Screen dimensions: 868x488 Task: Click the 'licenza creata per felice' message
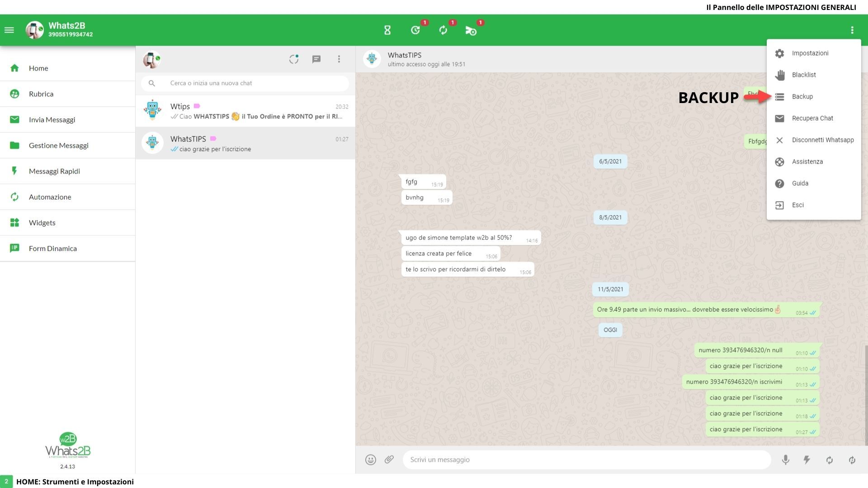(x=450, y=254)
